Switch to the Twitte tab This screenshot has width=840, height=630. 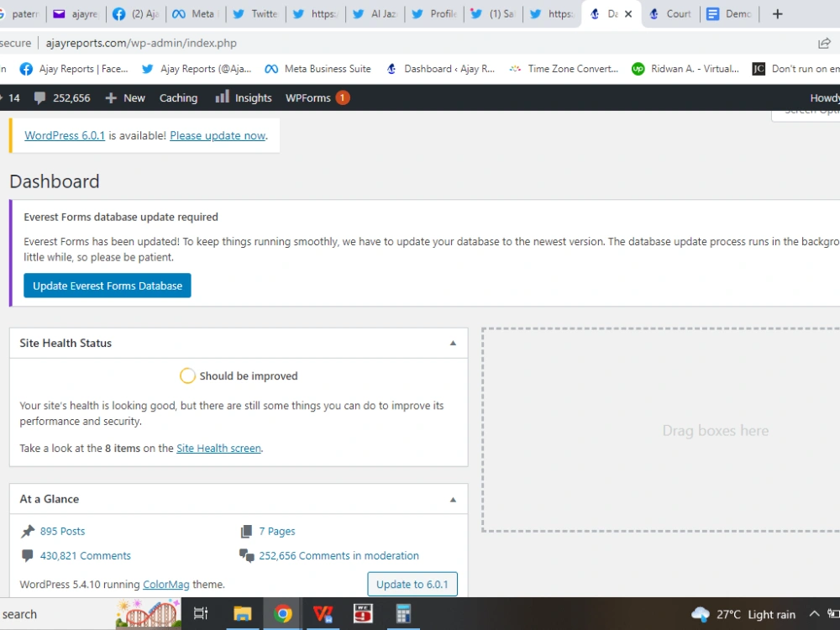pos(255,14)
